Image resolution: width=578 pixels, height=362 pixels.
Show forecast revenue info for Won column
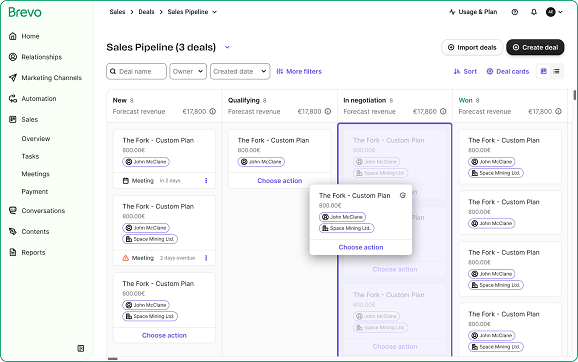tap(558, 111)
